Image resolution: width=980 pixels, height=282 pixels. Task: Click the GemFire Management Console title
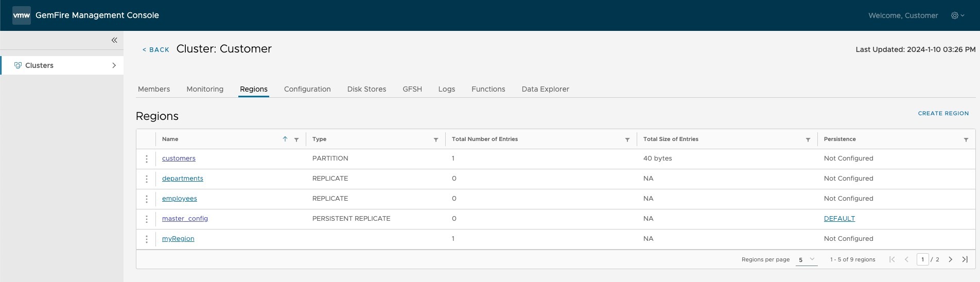coord(97,15)
